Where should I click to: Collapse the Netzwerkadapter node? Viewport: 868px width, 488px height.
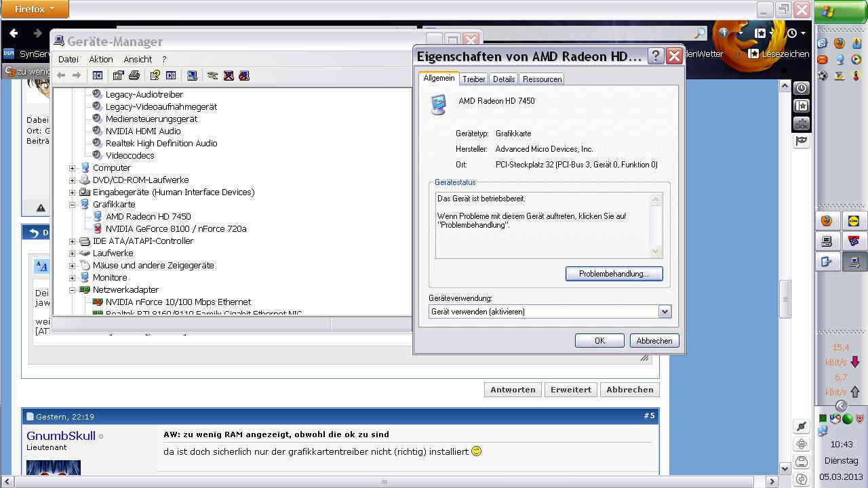coord(73,290)
